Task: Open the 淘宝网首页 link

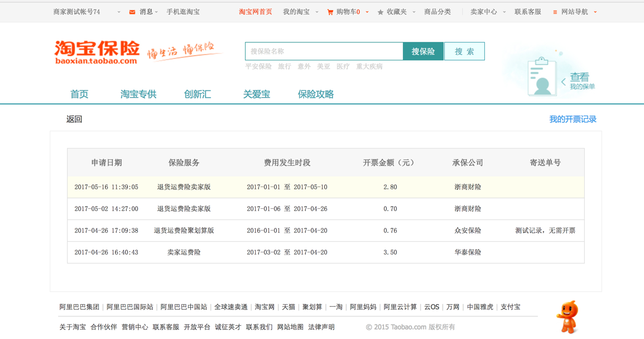Action: click(256, 12)
